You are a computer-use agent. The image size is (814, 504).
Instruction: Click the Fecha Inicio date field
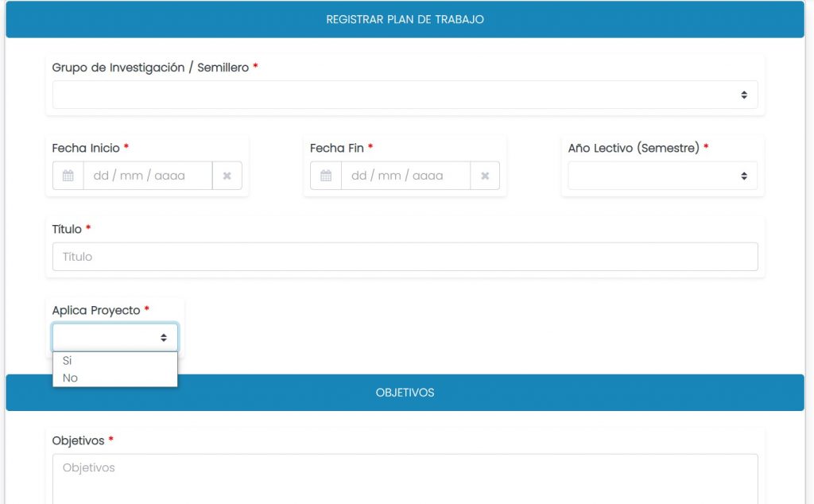[x=147, y=176]
